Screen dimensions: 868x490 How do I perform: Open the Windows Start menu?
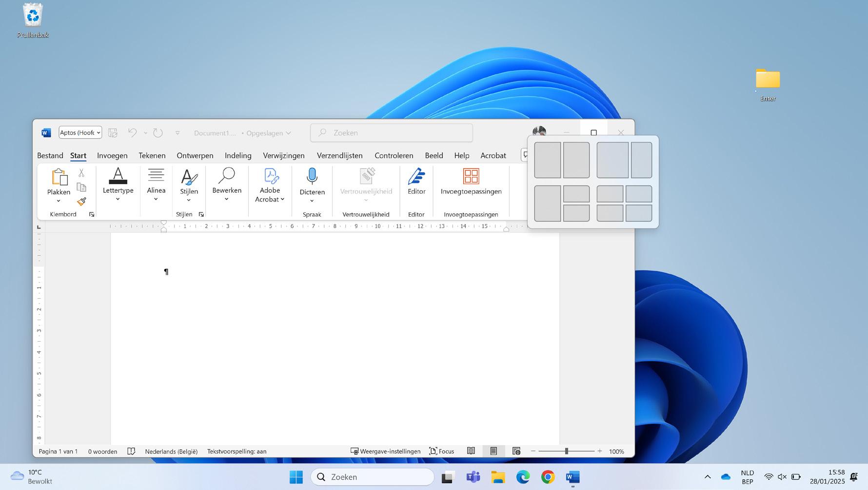296,477
